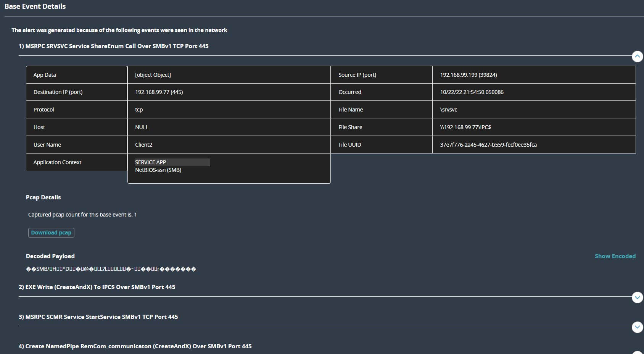
Task: Select the file share value \\192.168.99.77\IPC$
Action: [465, 127]
